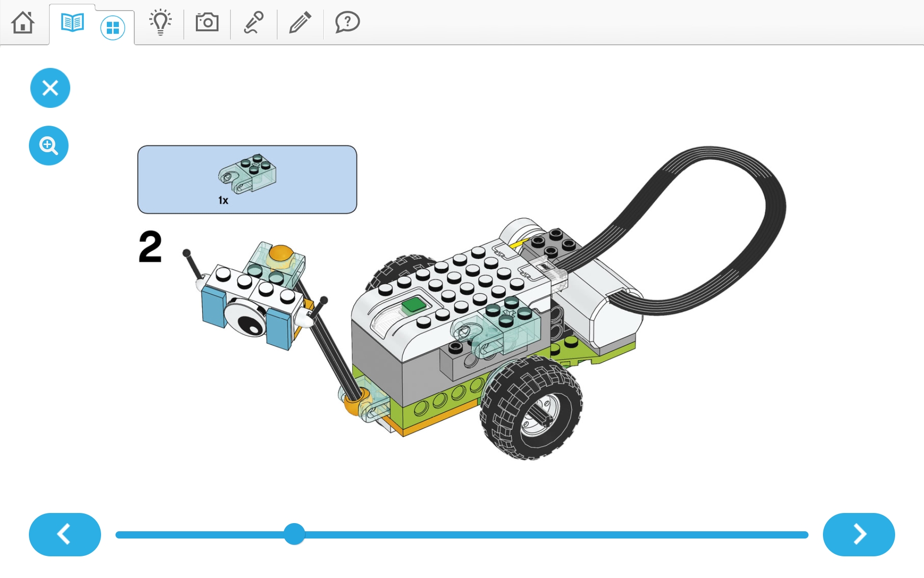The image size is (924, 578).
Task: Click the required part 1x panel
Action: click(247, 179)
